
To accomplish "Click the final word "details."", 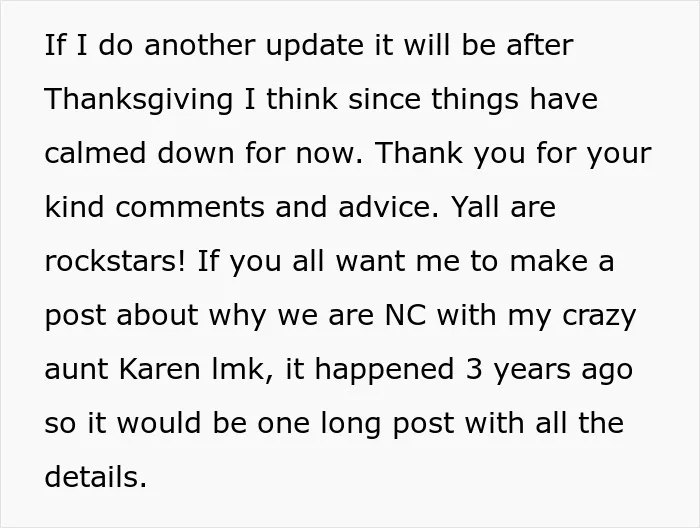I will pos(96,476).
